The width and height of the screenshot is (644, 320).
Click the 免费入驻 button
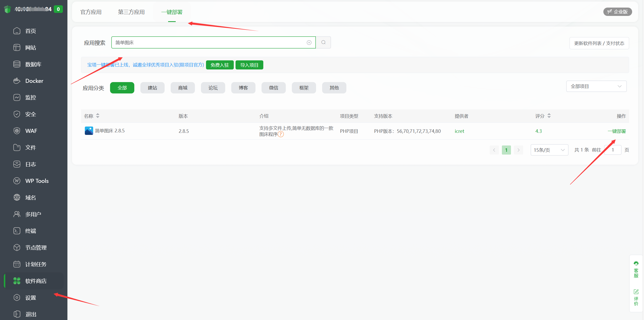coord(219,65)
